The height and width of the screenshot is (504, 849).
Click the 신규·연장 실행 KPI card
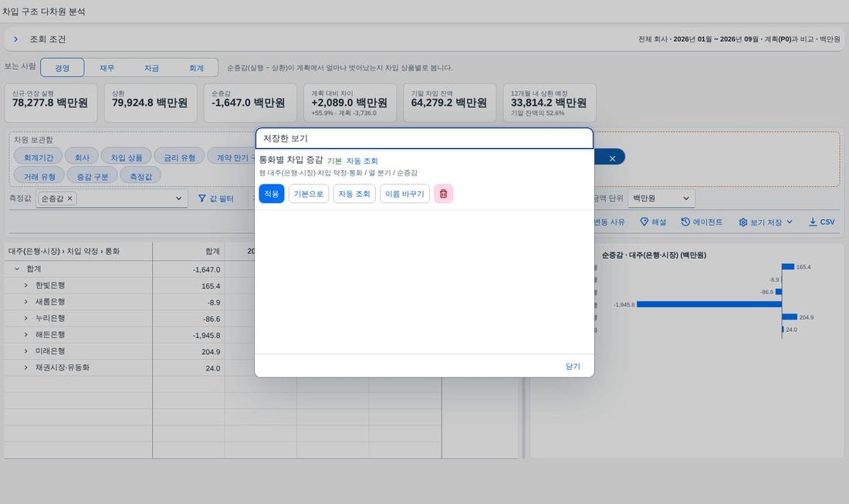(x=51, y=103)
